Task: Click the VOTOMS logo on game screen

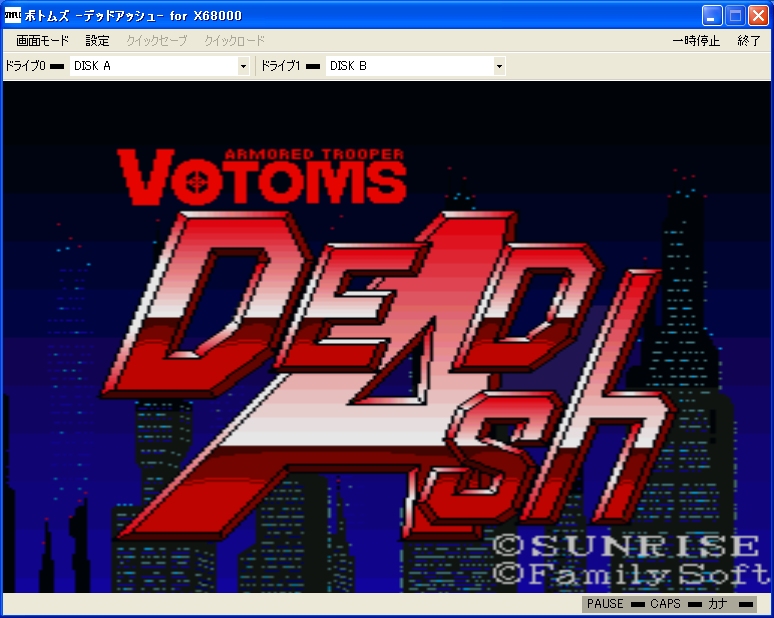Action: point(262,178)
